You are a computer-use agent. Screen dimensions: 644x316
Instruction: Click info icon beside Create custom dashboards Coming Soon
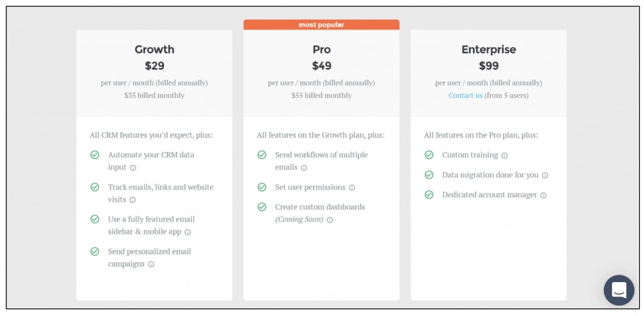330,220
